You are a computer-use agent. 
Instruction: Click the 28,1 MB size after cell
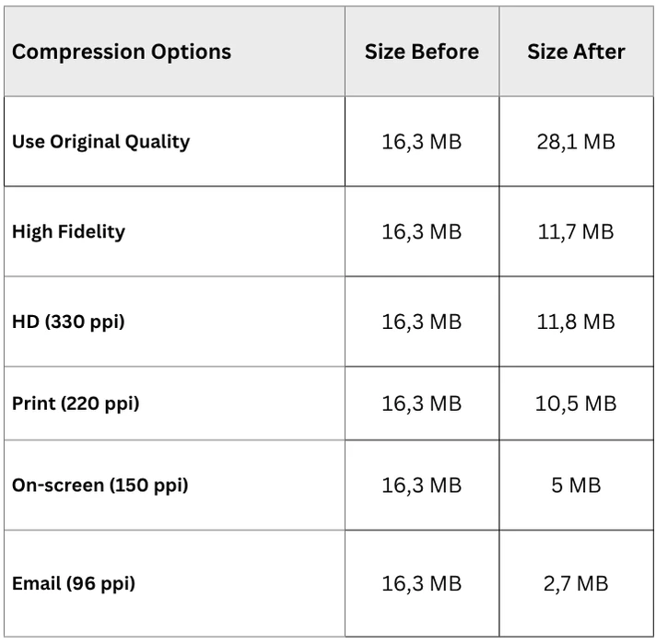[576, 142]
